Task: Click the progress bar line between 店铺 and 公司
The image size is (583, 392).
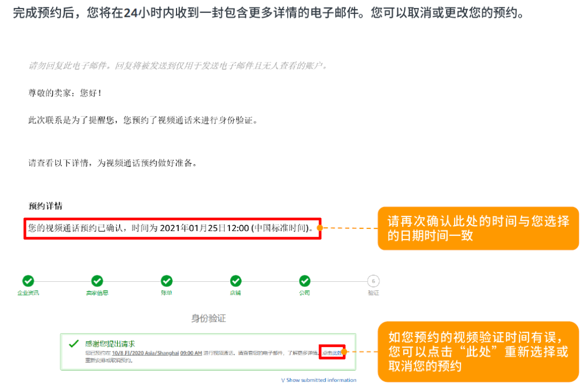Action: (270, 281)
